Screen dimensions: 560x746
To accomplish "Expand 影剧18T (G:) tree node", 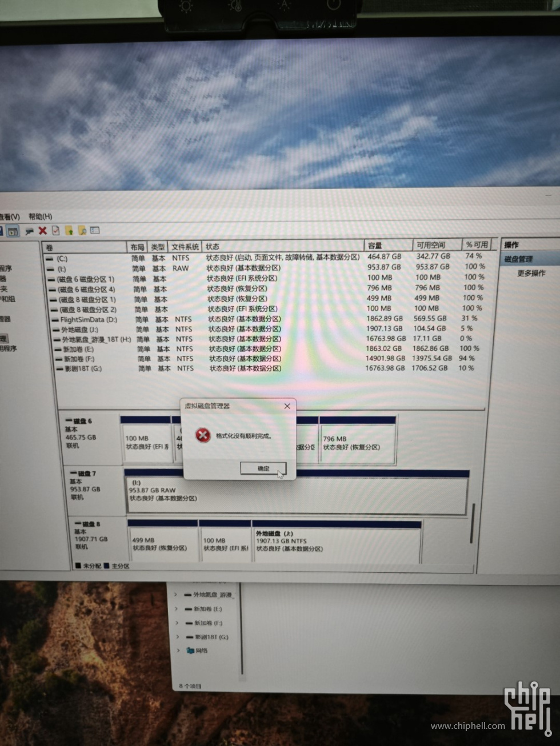I will (177, 637).
